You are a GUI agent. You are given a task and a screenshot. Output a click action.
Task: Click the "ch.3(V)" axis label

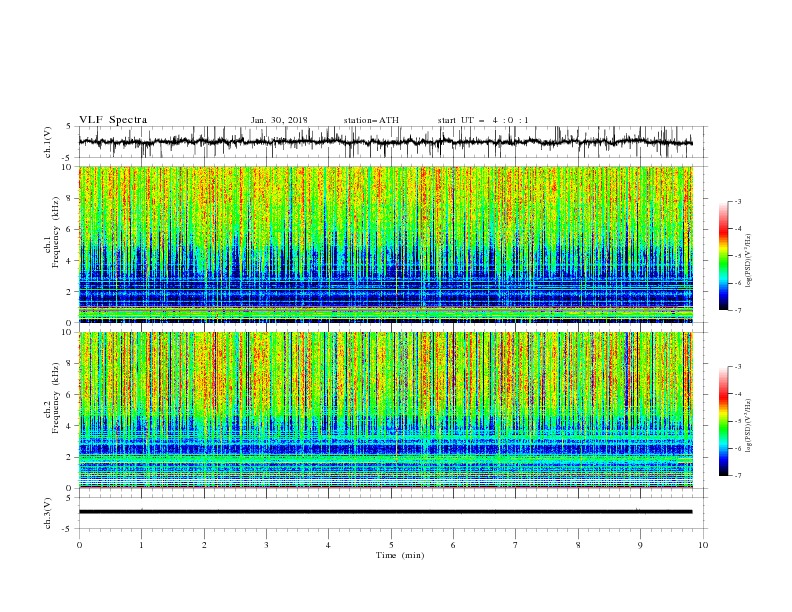pos(48,513)
